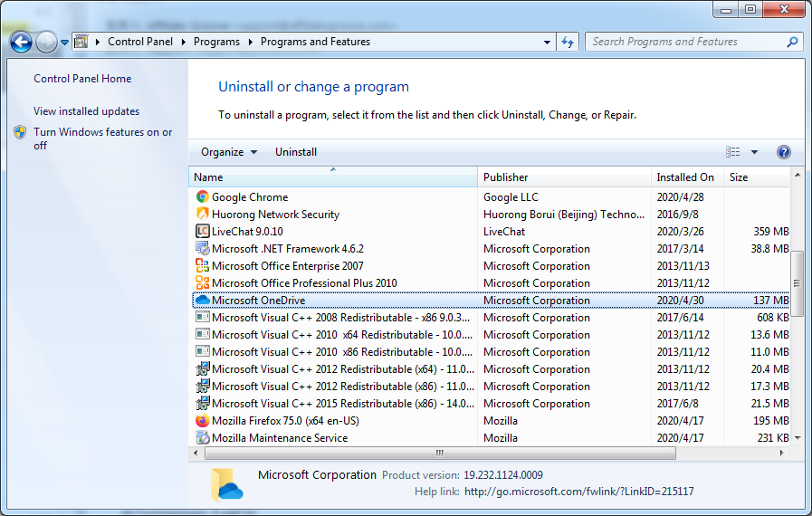Image resolution: width=812 pixels, height=516 pixels.
Task: Select the Microsoft OneDrive cloud icon
Action: pyautogui.click(x=203, y=300)
